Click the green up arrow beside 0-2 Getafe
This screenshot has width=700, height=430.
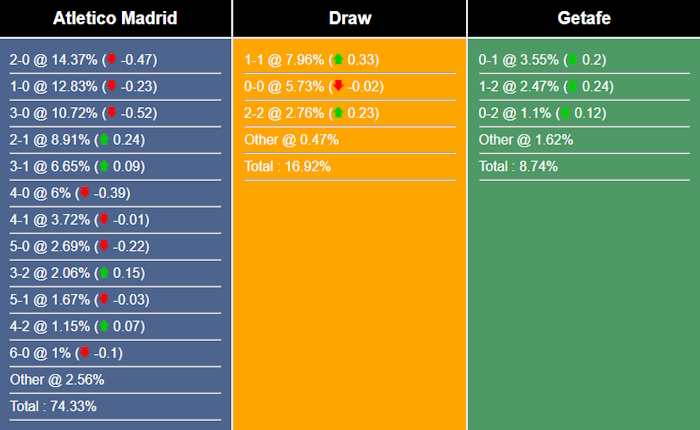coord(565,113)
